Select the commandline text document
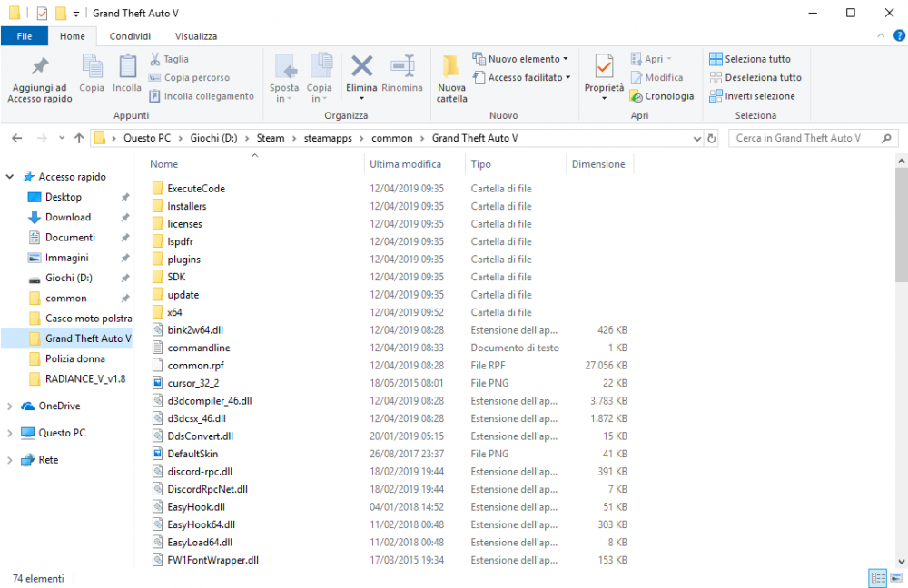 click(x=199, y=348)
